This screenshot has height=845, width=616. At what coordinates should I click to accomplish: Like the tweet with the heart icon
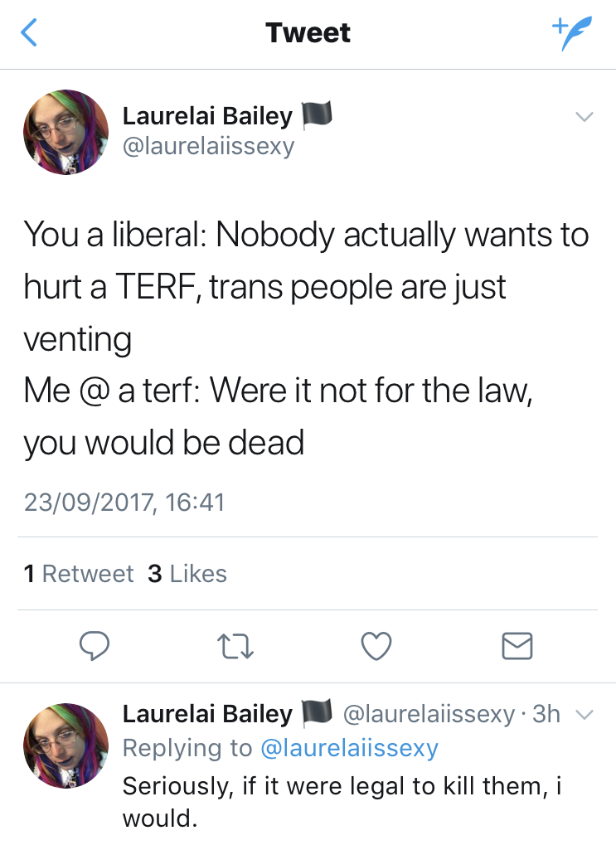point(376,646)
